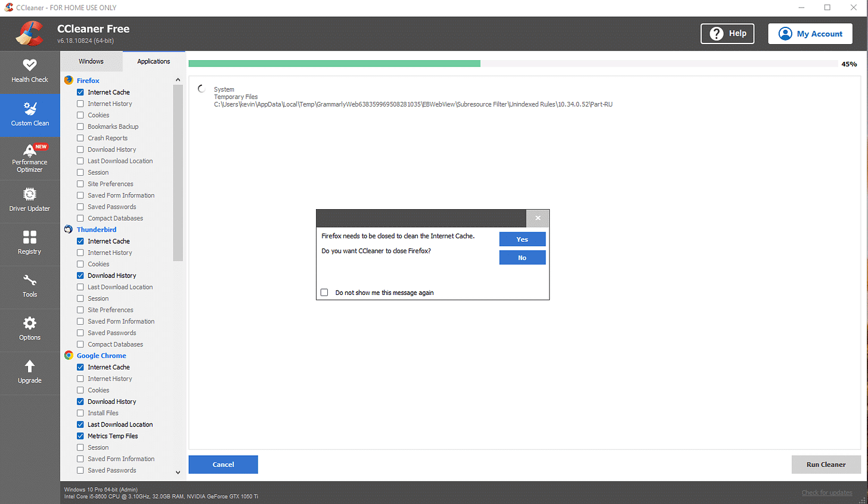Switch to the Applications tab

pyautogui.click(x=154, y=61)
